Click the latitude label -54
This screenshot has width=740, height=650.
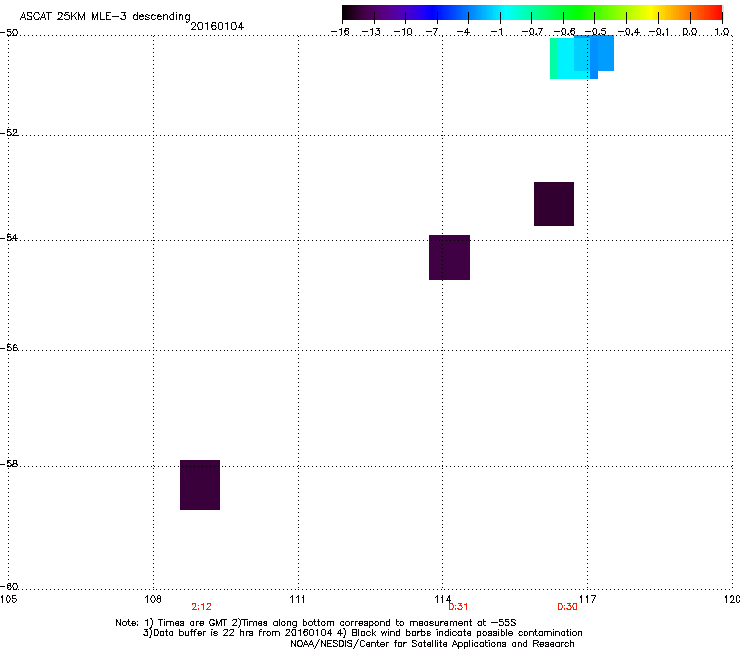9,237
